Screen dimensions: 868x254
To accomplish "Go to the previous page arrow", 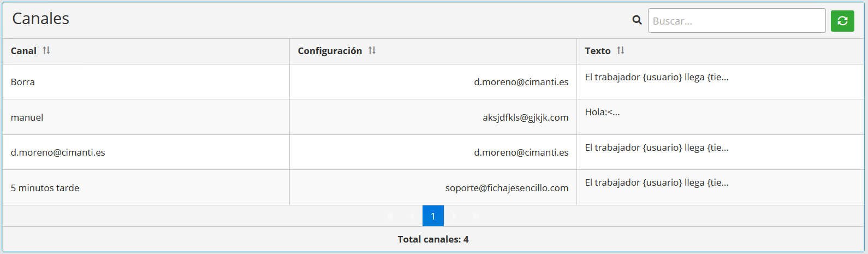I will click(412, 216).
